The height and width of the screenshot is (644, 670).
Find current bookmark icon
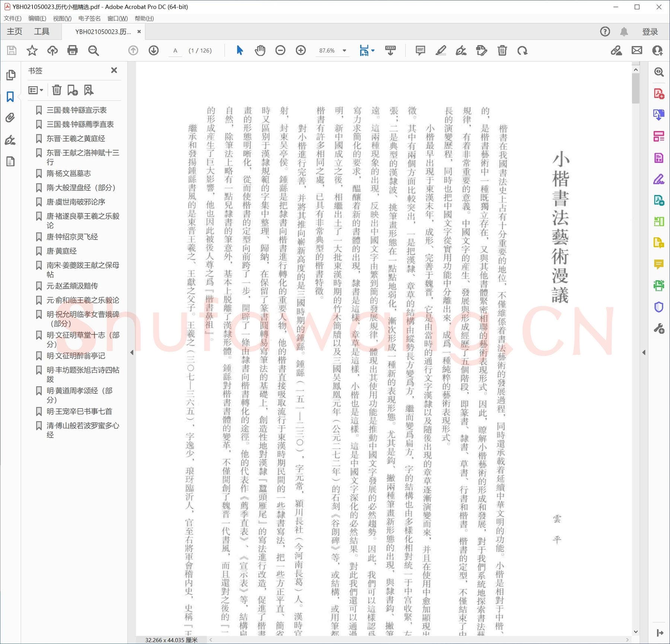tap(89, 90)
